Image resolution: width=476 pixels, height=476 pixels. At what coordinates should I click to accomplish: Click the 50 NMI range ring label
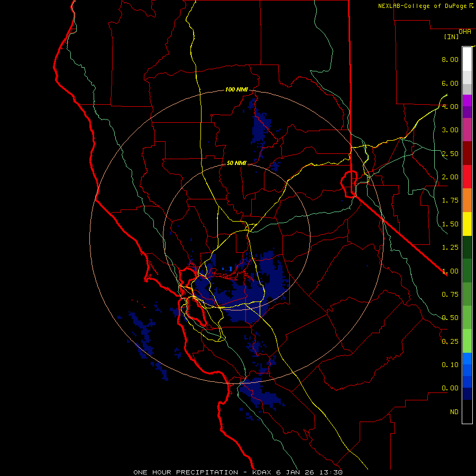coord(236,163)
